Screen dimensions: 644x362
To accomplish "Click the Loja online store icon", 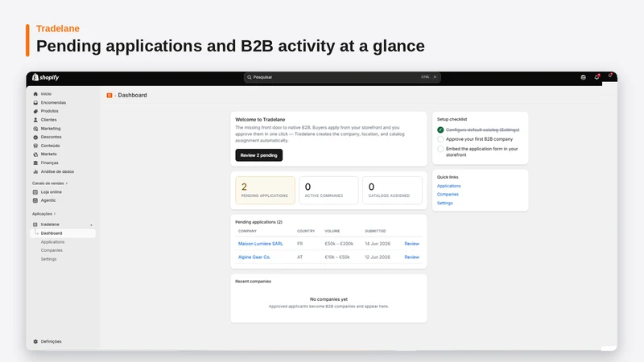I will (x=35, y=192).
